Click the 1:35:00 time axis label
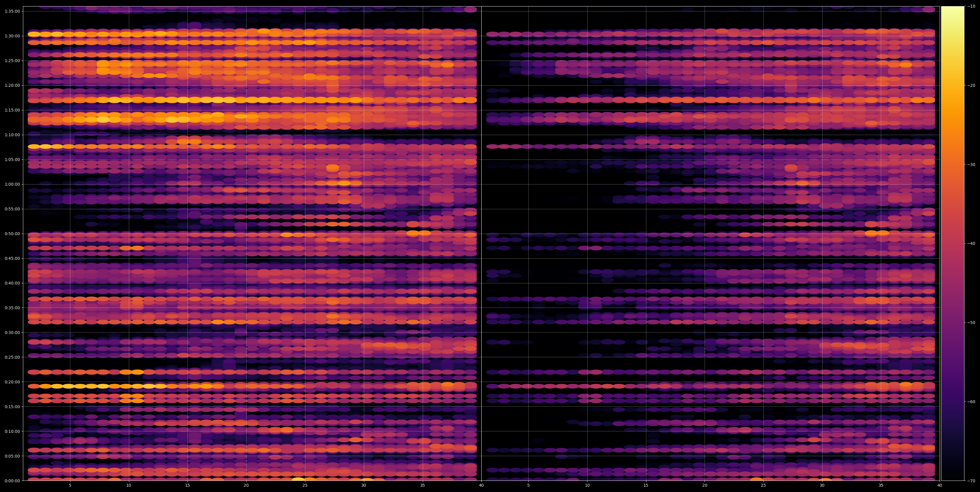980x492 pixels. [x=12, y=11]
